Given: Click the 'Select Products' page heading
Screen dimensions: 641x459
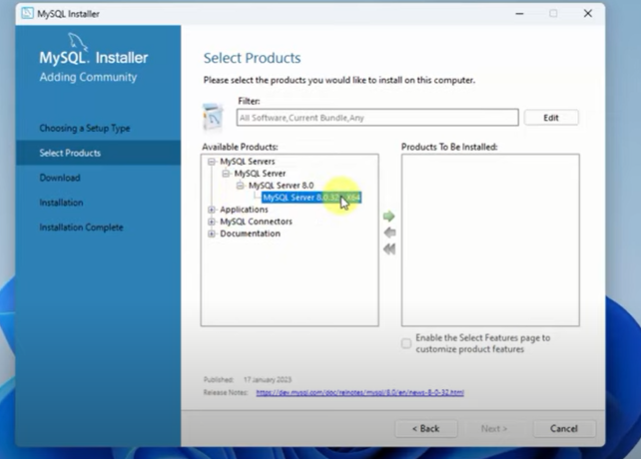Looking at the screenshot, I should [x=252, y=58].
